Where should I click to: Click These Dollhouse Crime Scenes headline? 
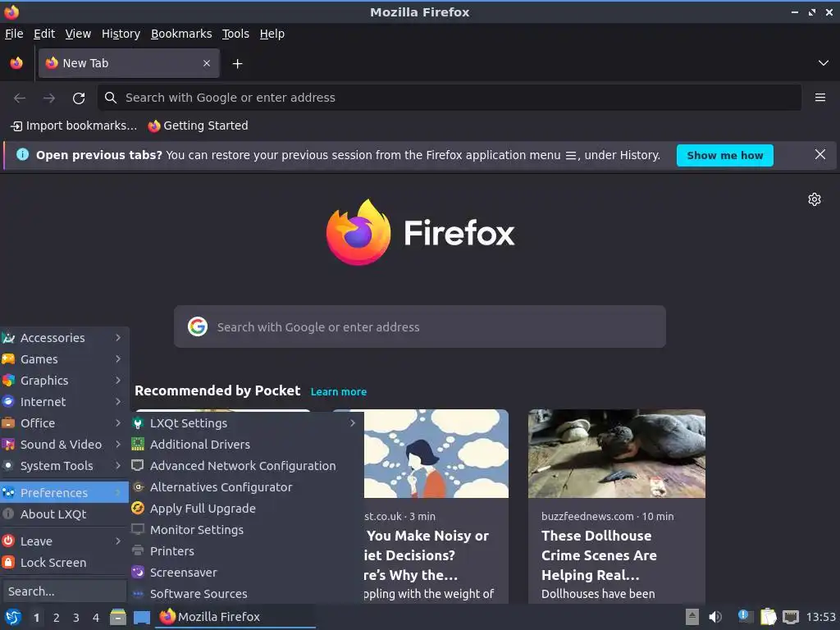coord(599,555)
